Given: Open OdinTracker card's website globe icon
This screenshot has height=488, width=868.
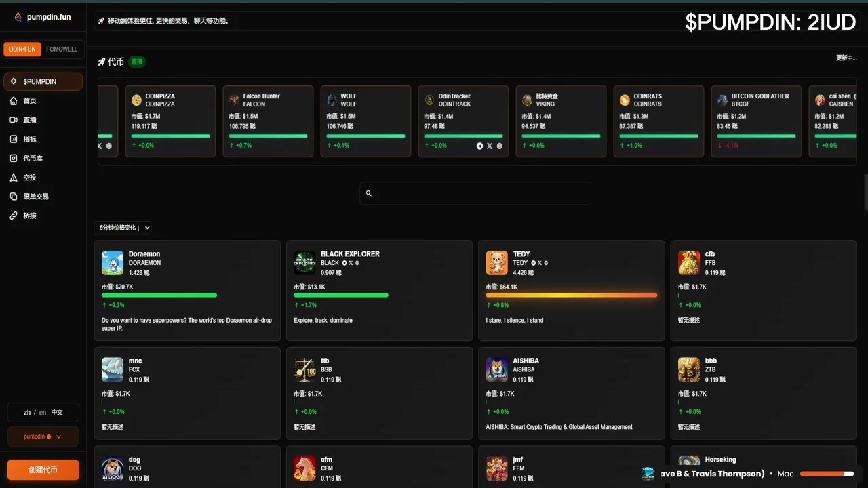Looking at the screenshot, I should 500,146.
